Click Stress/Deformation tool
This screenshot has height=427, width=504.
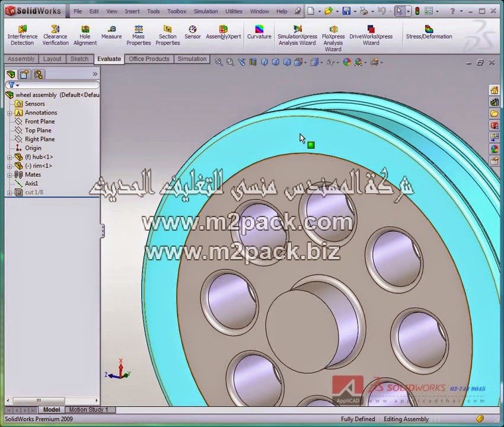429,33
